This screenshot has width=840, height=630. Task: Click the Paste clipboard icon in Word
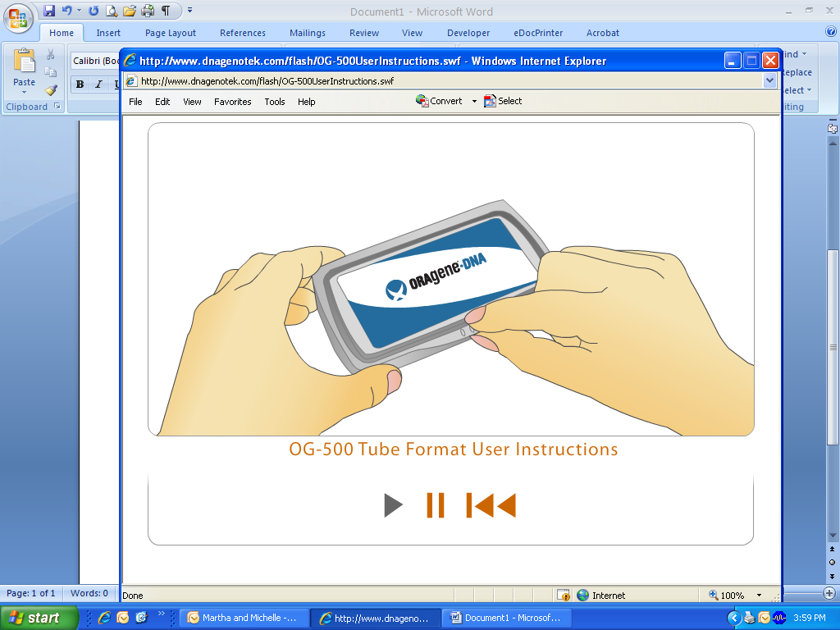click(x=24, y=61)
